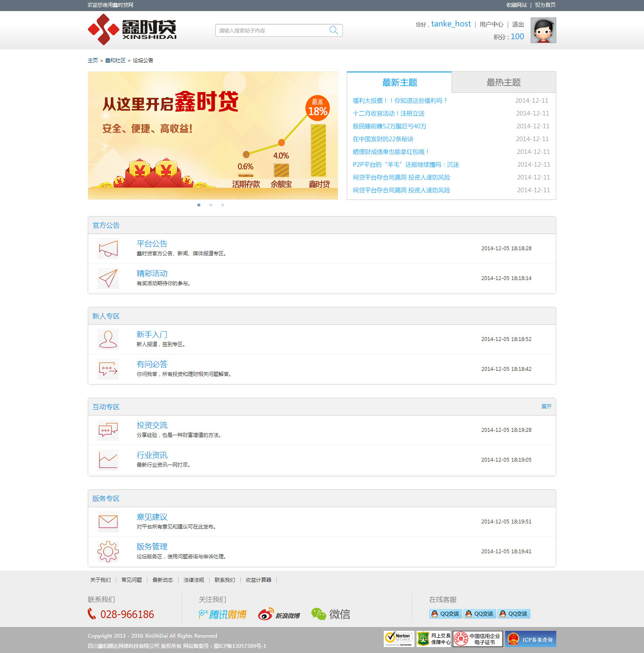Open the megaphone icon for 平台公告
Viewport: 644px width, 653px height.
pyautogui.click(x=108, y=248)
